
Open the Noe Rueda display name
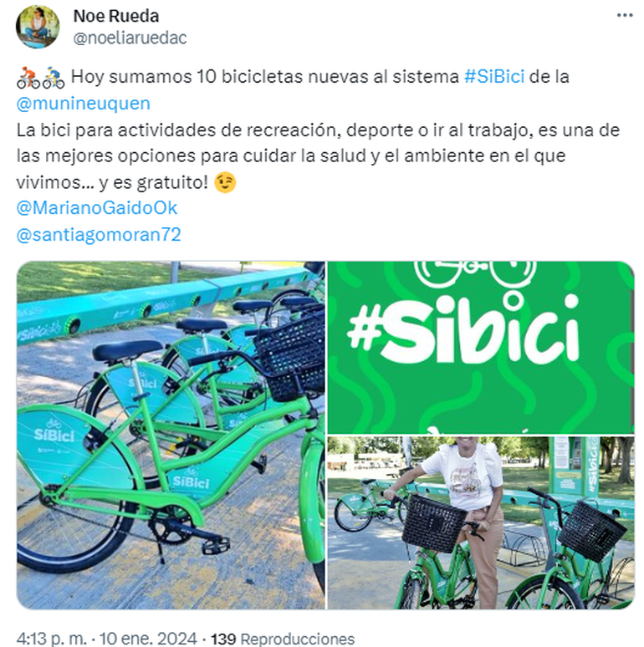[x=116, y=16]
